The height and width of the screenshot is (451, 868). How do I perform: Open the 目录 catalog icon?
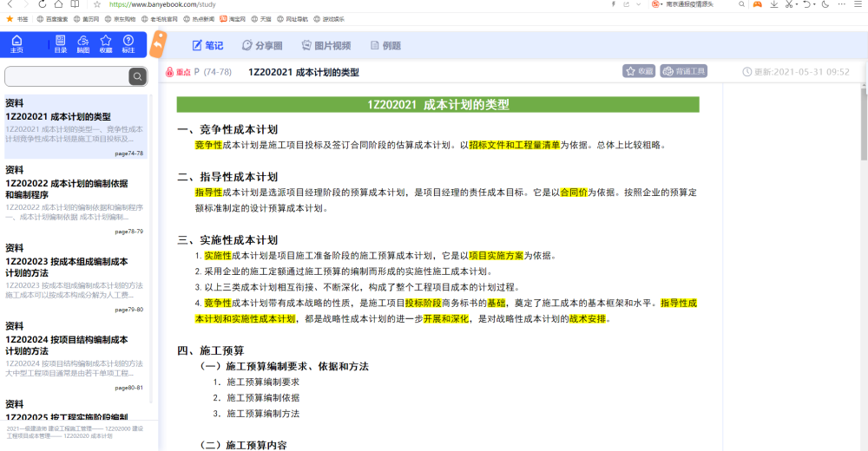click(x=61, y=43)
